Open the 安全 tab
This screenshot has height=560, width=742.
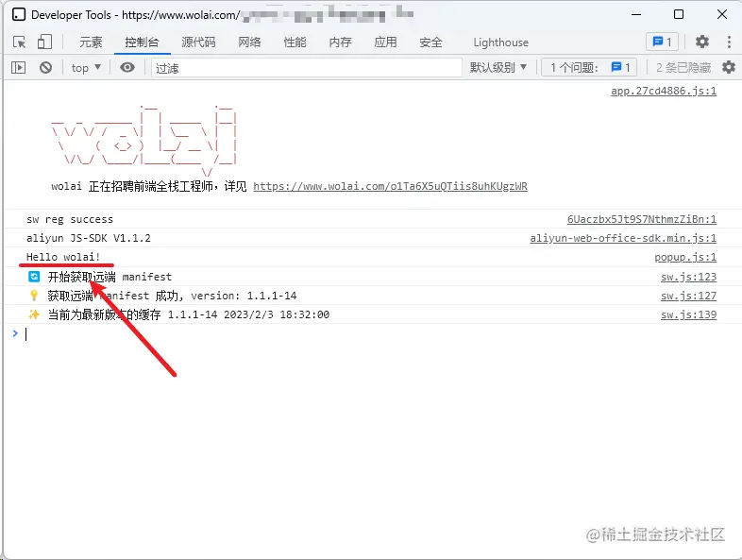430,42
